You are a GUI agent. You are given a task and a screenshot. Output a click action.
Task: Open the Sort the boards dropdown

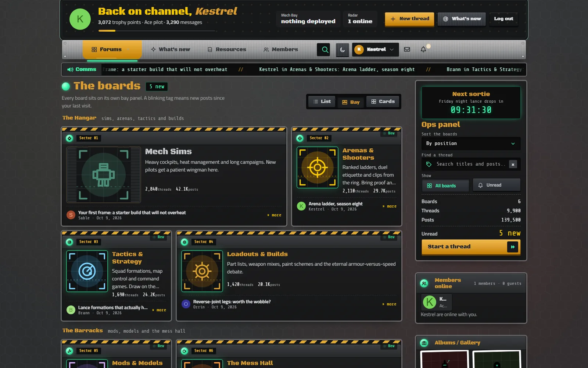471,144
